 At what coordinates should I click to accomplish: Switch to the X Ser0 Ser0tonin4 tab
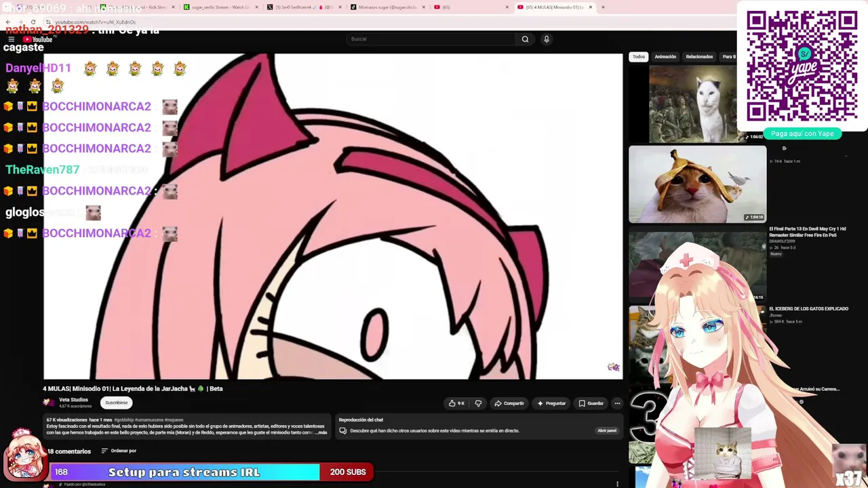[x=304, y=7]
